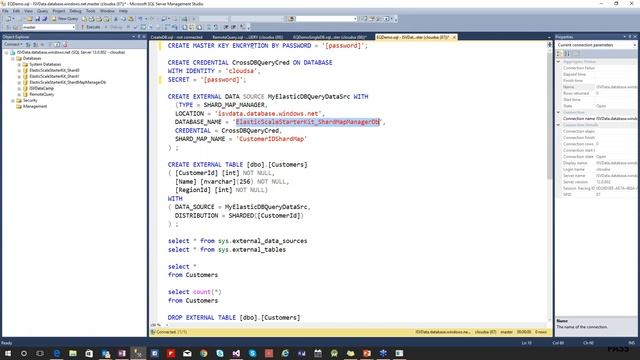Click the Refresh icon in Object Explorer toolbar
This screenshot has height=360, width=640.
[x=58, y=44]
